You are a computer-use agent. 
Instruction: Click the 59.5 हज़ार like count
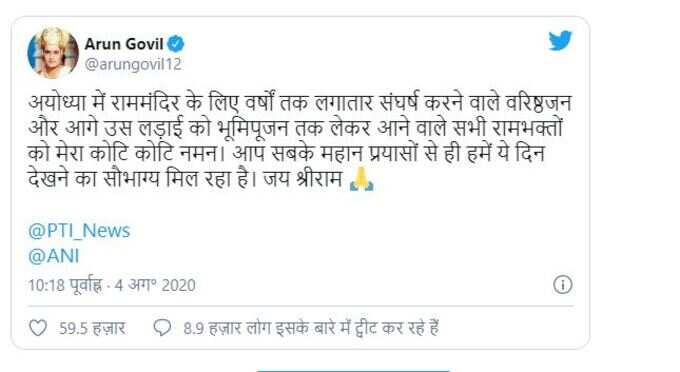point(92,328)
